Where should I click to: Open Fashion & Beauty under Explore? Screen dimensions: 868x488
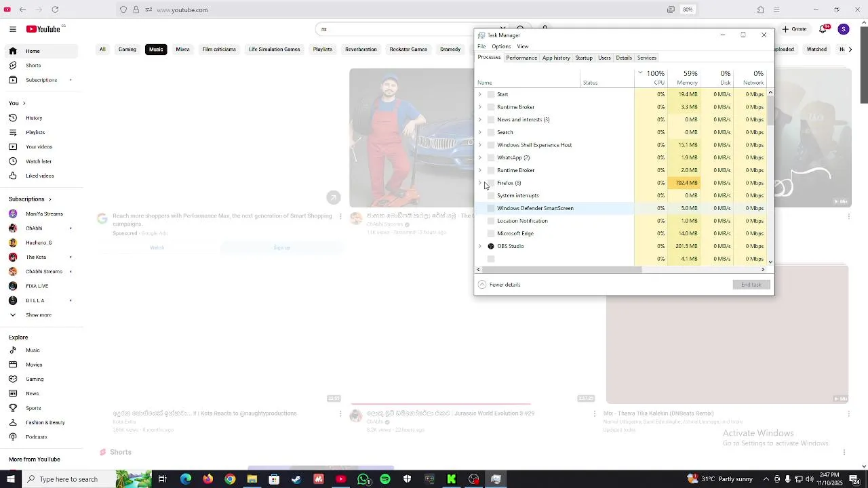tap(41, 423)
